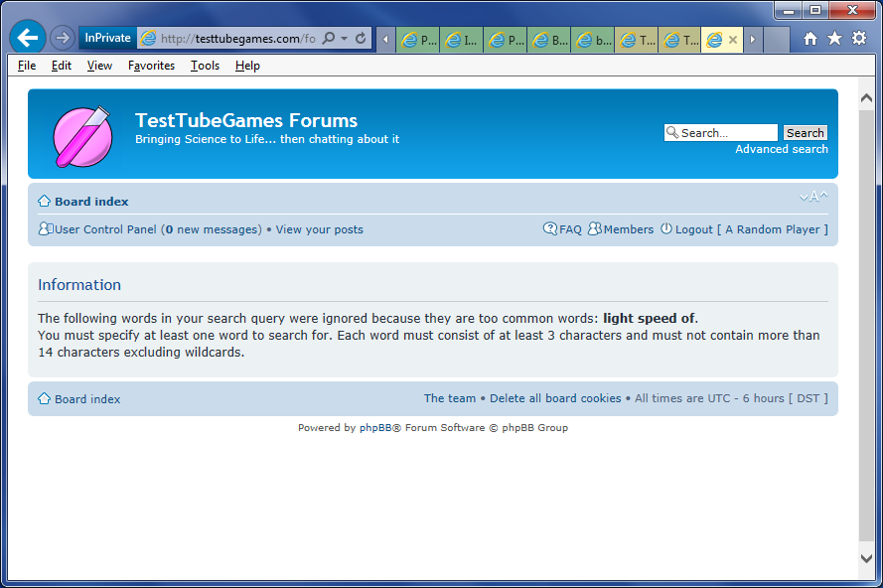Open the Advanced search link
Screen dimensions: 883x588
click(782, 149)
